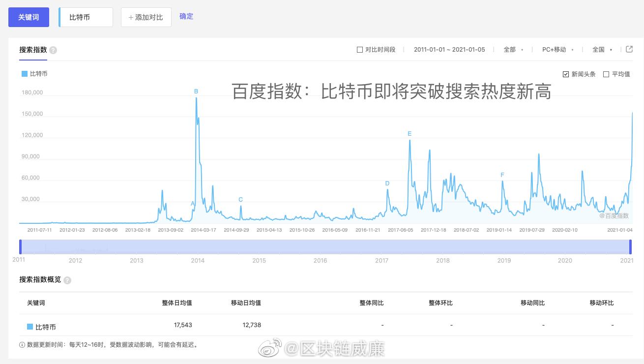Toggle the 比特币 legend square above chart
The height and width of the screenshot is (364, 644).
point(25,74)
